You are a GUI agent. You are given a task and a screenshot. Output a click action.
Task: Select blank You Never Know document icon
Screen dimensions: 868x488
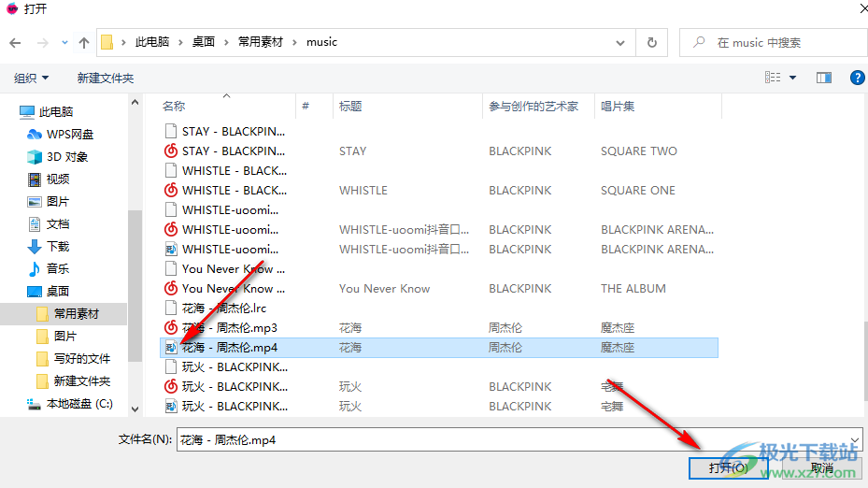click(x=172, y=269)
